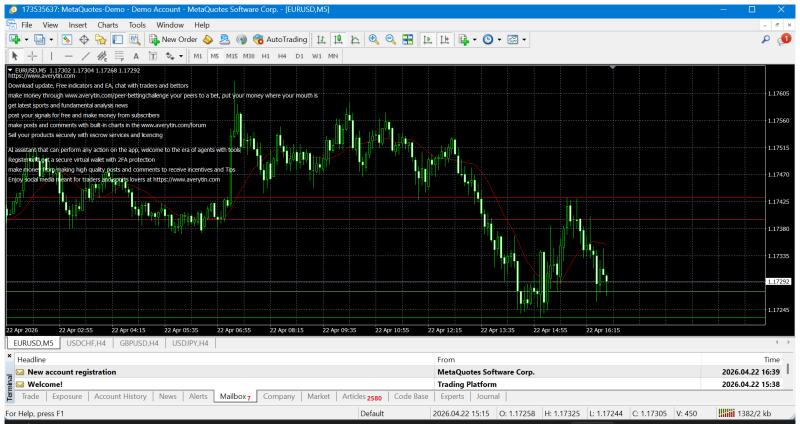The width and height of the screenshot is (800, 424).
Task: Close the Terminal panel with x
Action: coord(9,356)
